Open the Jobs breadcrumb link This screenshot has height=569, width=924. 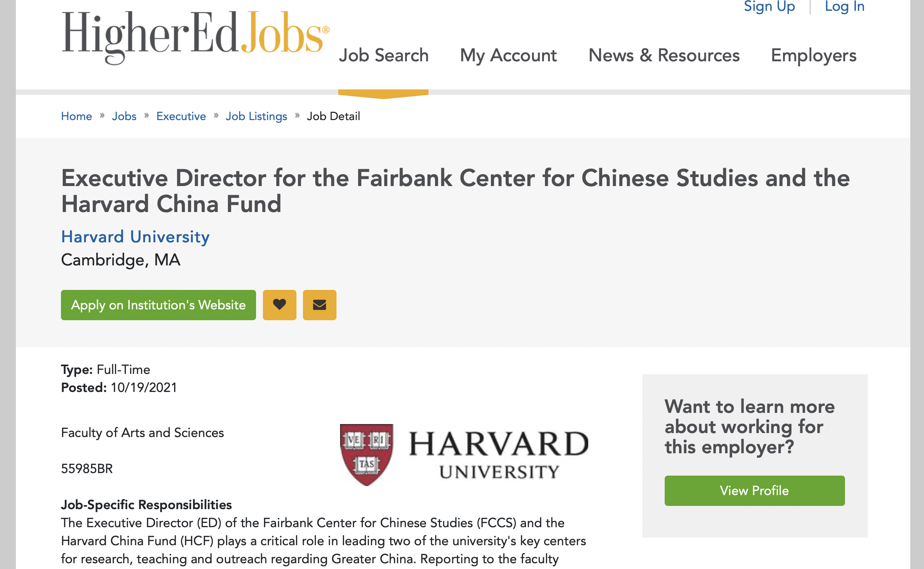pos(124,116)
